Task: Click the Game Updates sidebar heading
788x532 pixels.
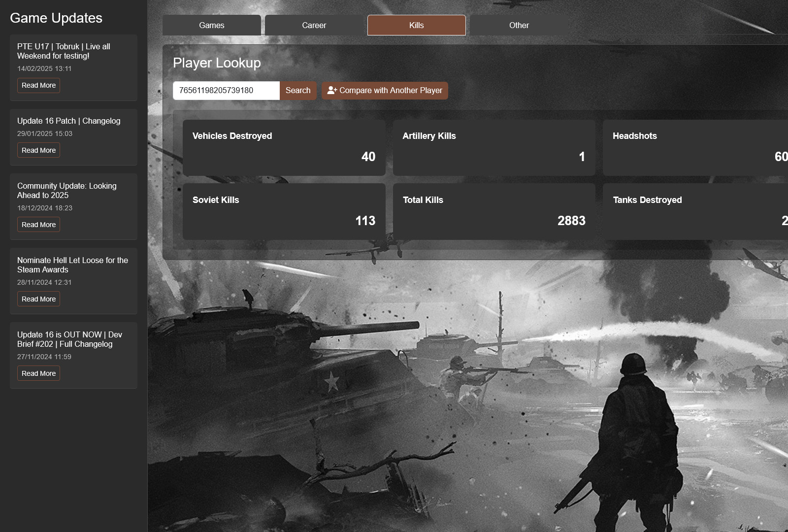Action: pos(56,18)
